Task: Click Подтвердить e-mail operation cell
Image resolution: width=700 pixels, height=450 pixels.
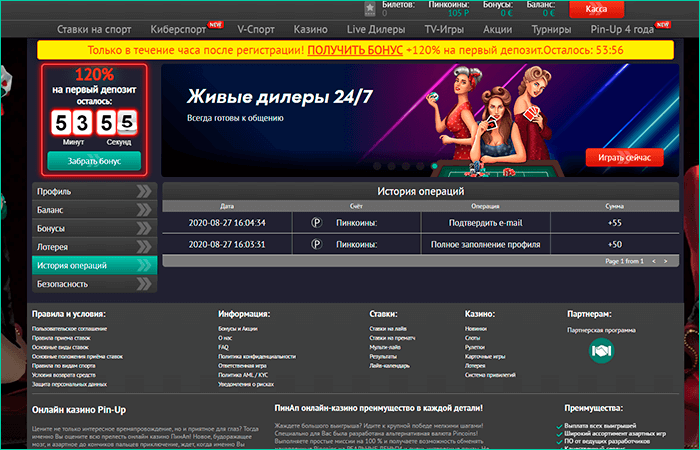Action: (485, 223)
